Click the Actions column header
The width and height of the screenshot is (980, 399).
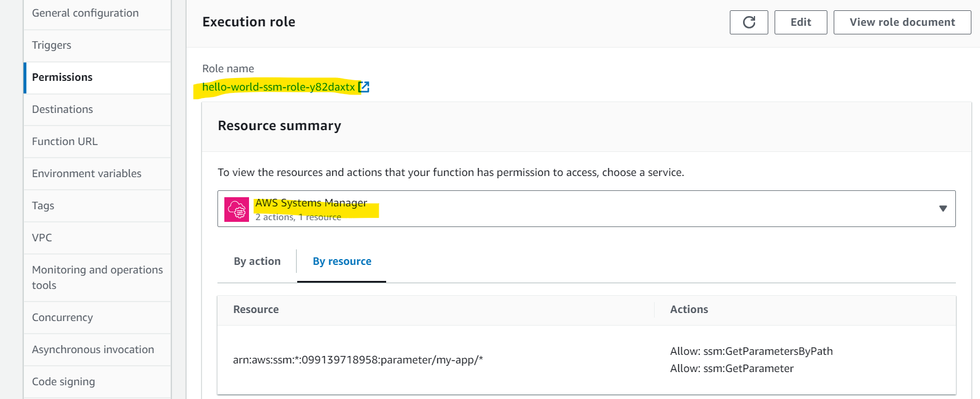(689, 310)
